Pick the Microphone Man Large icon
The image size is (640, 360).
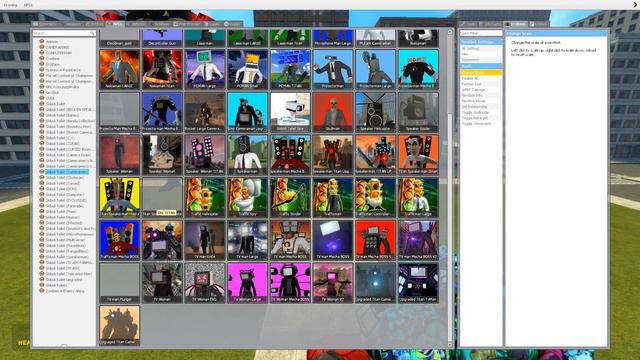coord(333,38)
